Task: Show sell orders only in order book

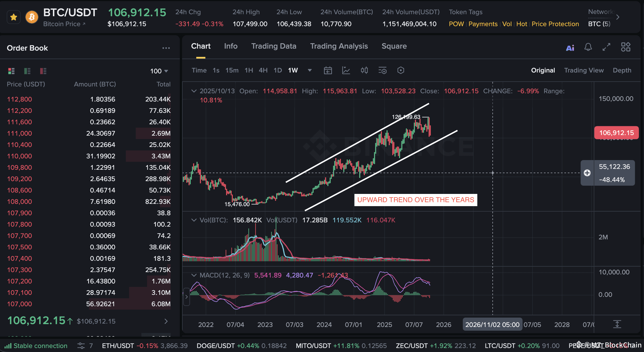Action: pos(43,71)
